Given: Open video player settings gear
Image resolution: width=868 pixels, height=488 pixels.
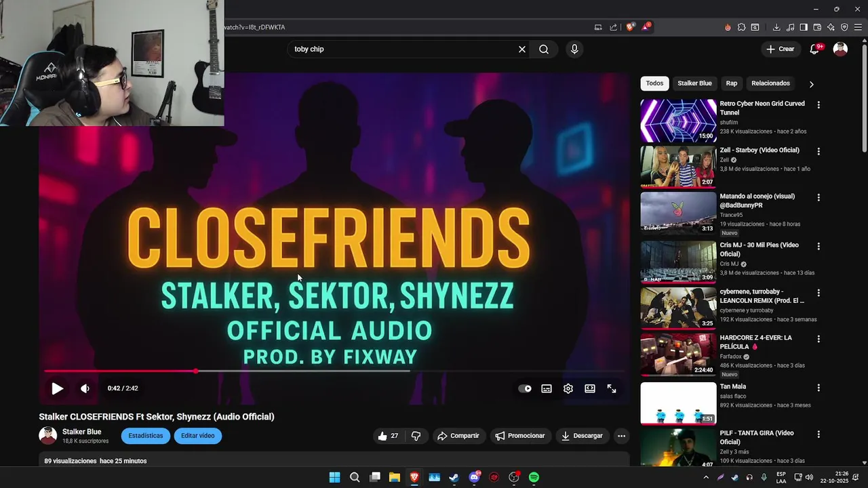Looking at the screenshot, I should 568,388.
